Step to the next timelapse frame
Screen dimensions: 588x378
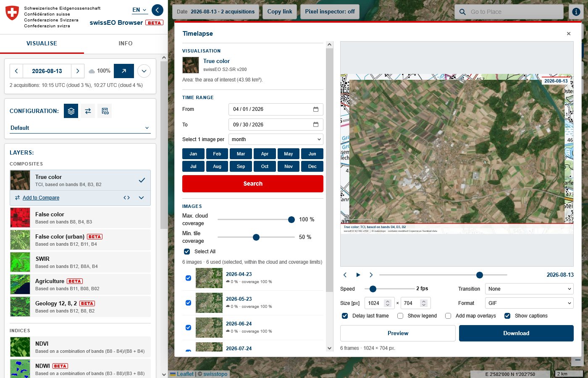click(371, 275)
